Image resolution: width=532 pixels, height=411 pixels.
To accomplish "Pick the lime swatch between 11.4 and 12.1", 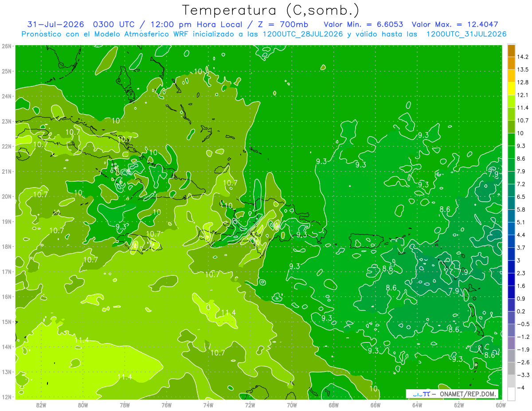I will [511, 101].
